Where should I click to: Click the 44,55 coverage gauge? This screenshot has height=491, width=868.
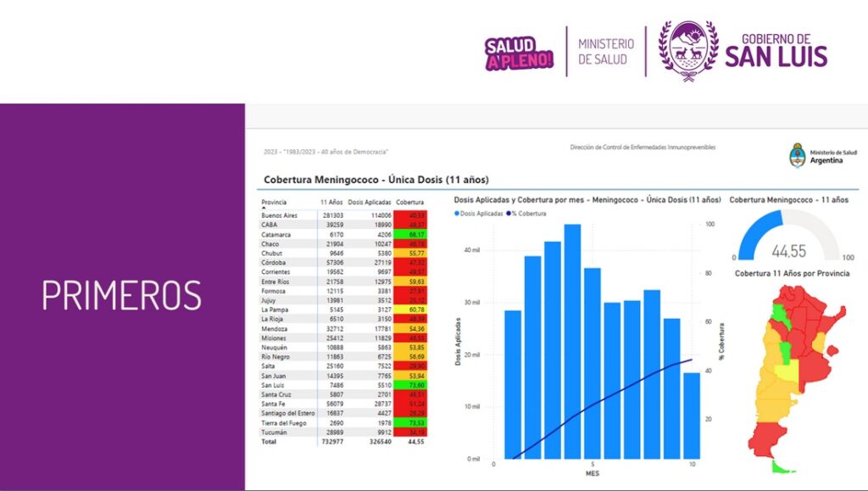[x=789, y=237]
